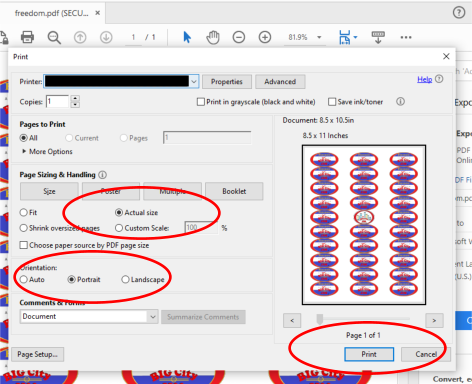Expand More Options under Pages to Print
Screen dimensions: 472x384
click(x=47, y=151)
